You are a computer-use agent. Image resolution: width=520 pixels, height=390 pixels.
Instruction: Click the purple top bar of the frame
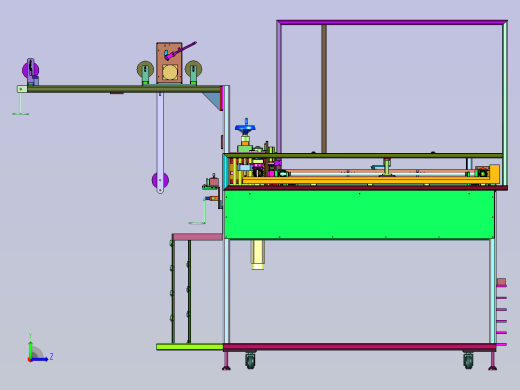point(392,22)
